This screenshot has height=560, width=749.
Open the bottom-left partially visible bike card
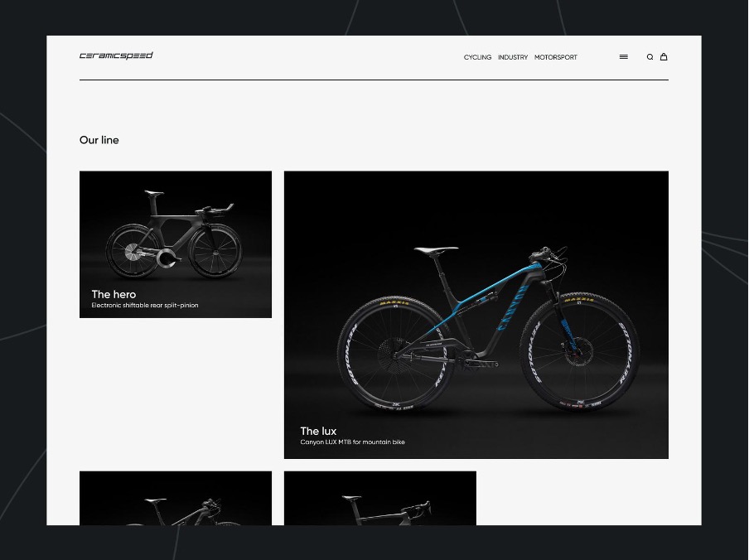tap(176, 498)
